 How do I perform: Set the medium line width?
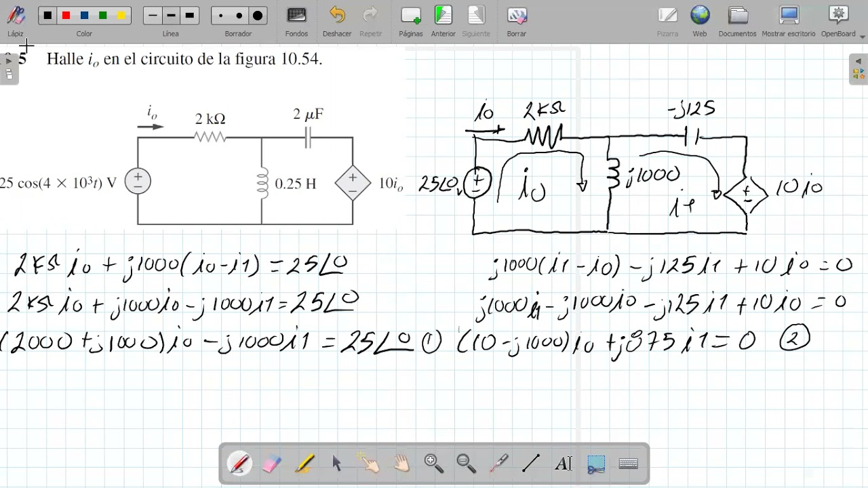point(171,16)
